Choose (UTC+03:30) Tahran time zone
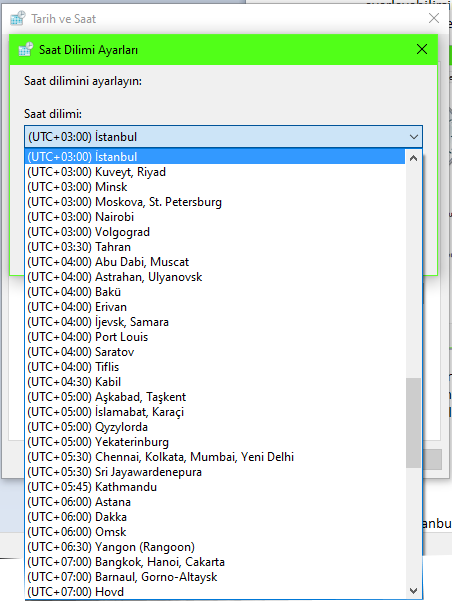Image resolution: width=452 pixels, height=605 pixels. (x=215, y=247)
